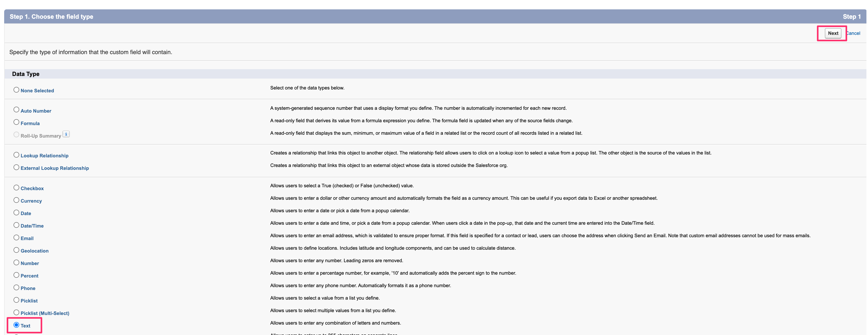Click the selected Text radio button

pos(16,325)
